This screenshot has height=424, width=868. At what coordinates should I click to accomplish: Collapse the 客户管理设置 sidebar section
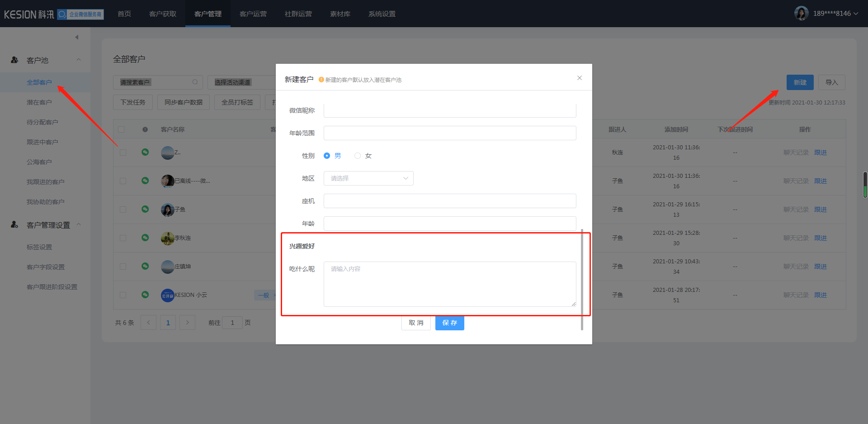pyautogui.click(x=79, y=225)
